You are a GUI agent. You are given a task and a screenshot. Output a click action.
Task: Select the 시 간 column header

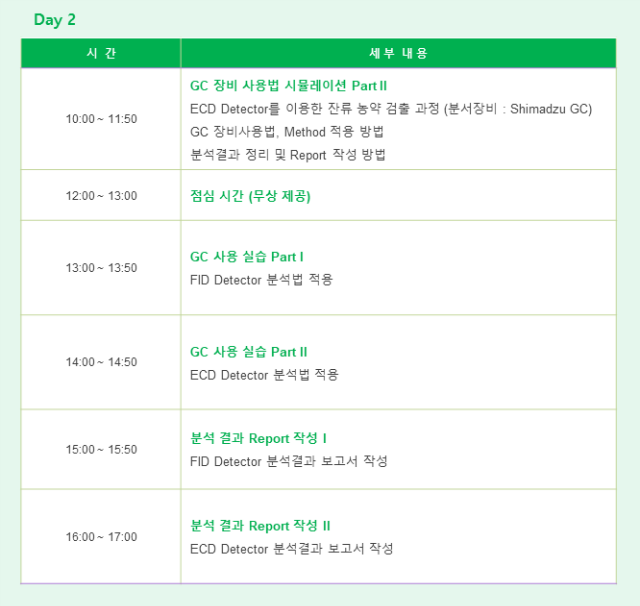101,53
